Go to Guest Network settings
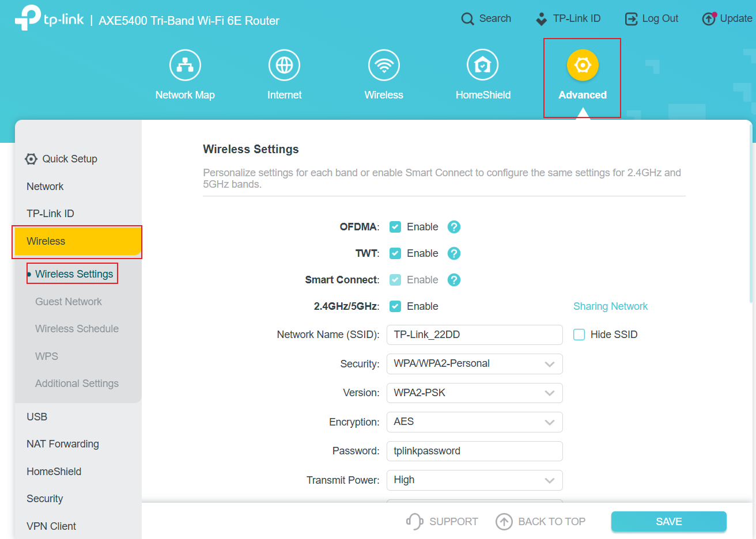Screen dimensions: 756x539 pyautogui.click(x=68, y=301)
